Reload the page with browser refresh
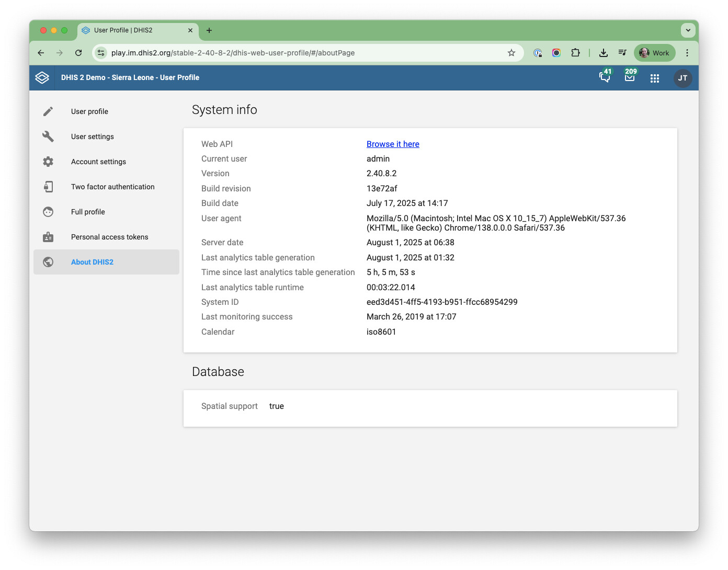Viewport: 728px width, 570px height. (x=78, y=53)
